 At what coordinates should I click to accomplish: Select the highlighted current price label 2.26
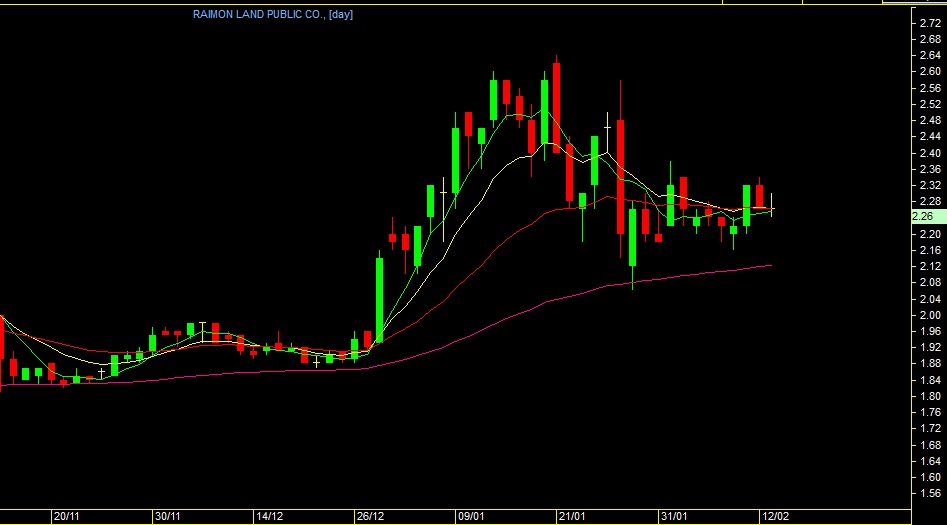[x=928, y=216]
